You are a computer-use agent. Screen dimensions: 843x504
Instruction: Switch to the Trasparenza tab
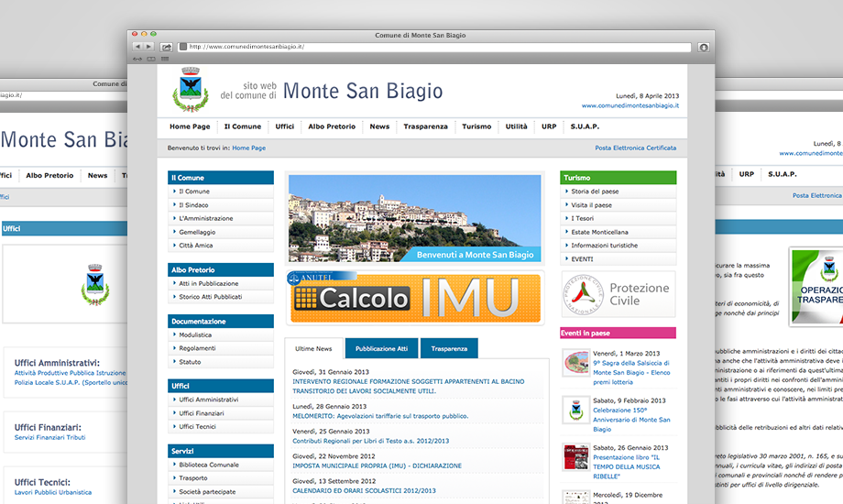point(449,348)
